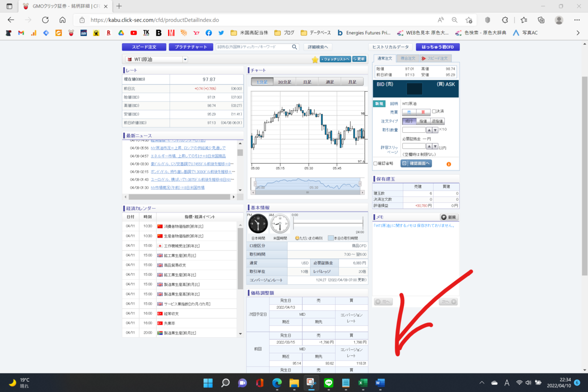Click the orange info icon in the order panel
The height and width of the screenshot is (392, 588).
coord(448,164)
